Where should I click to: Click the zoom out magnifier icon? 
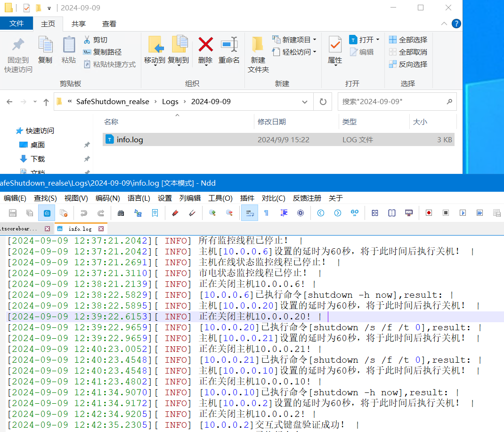(x=229, y=213)
